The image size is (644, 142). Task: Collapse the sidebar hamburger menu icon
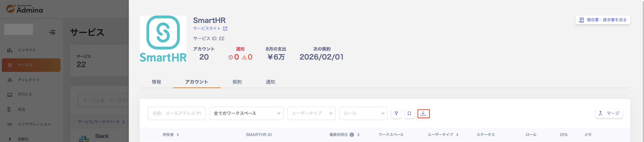coord(52,32)
